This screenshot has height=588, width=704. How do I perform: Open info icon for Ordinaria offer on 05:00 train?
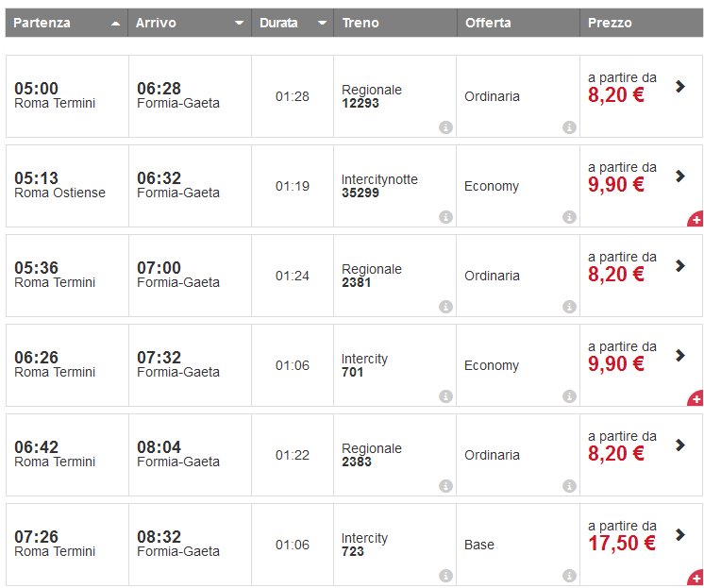(x=569, y=127)
